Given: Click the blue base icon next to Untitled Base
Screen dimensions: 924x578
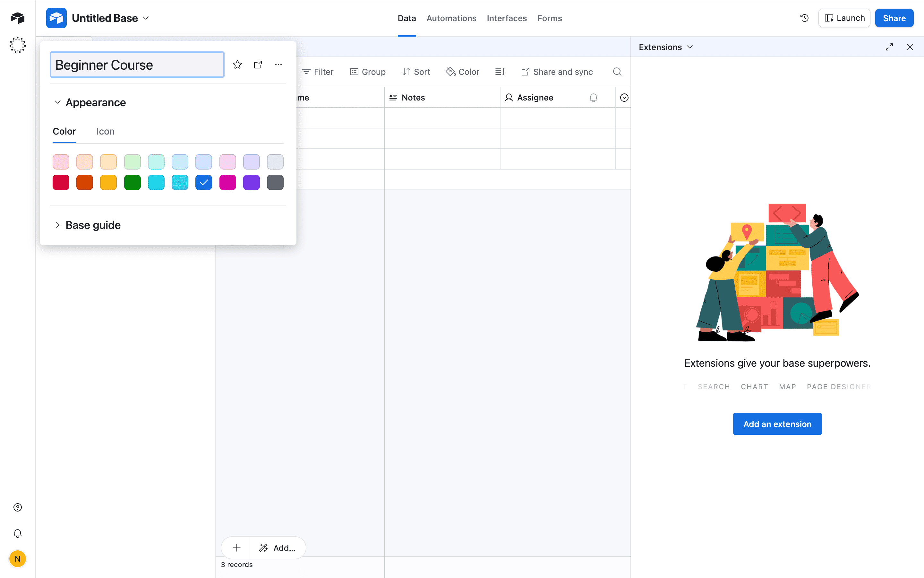Looking at the screenshot, I should coord(56,18).
